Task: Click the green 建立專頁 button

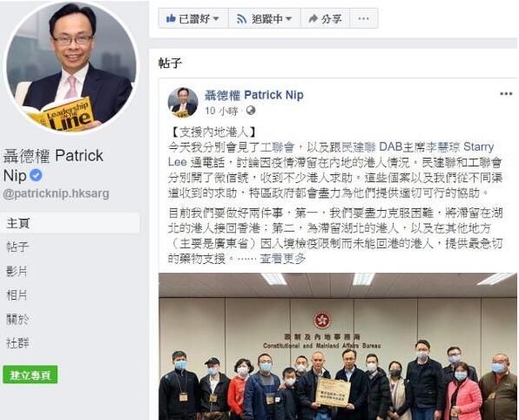Action: 30,375
